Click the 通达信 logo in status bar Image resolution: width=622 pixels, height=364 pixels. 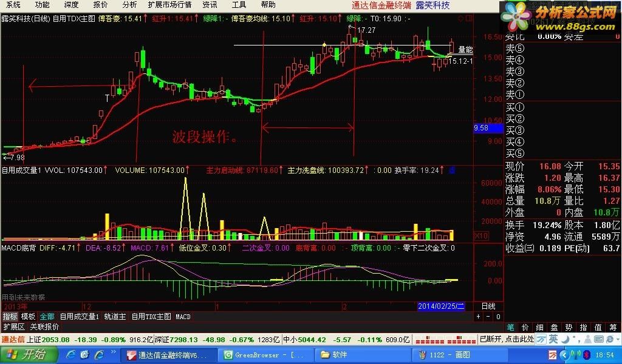(13, 340)
